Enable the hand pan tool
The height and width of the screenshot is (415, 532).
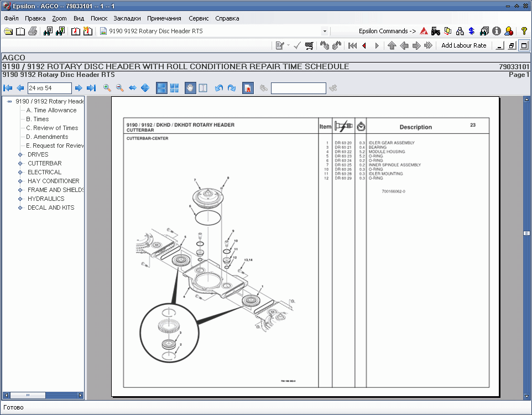click(190, 88)
